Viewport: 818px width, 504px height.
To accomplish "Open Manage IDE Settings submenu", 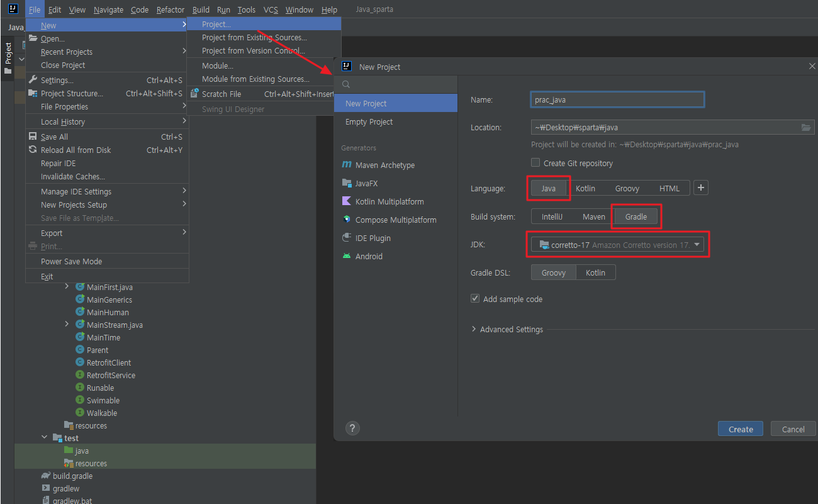I will point(107,191).
